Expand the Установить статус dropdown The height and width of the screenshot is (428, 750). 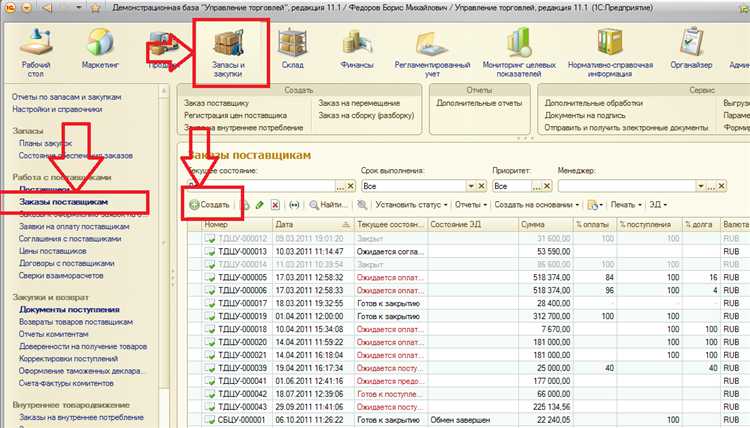point(411,205)
